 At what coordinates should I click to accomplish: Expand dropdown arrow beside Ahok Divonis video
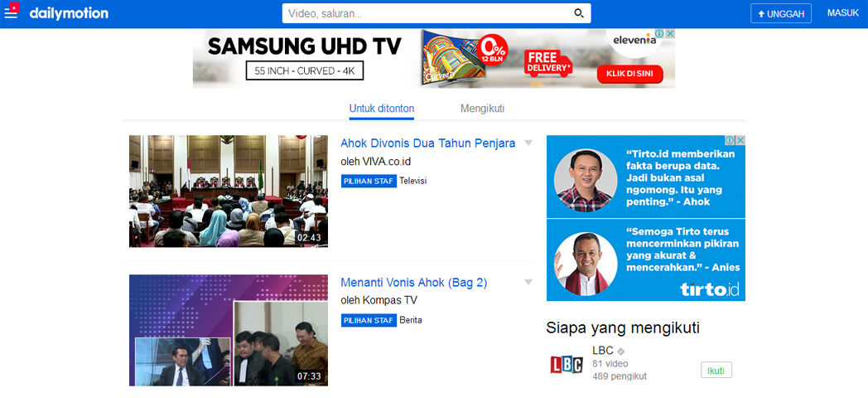[x=528, y=143]
